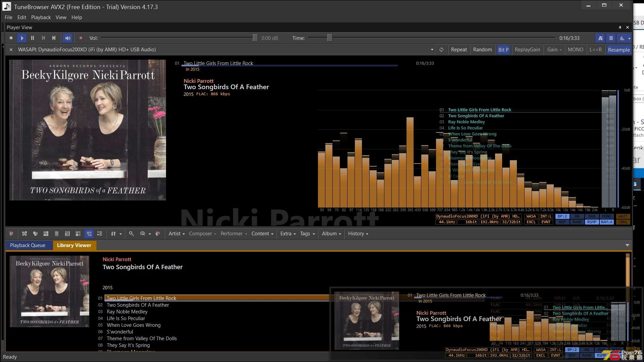Open the Playback menu
The width and height of the screenshot is (644, 362).
pyautogui.click(x=41, y=17)
